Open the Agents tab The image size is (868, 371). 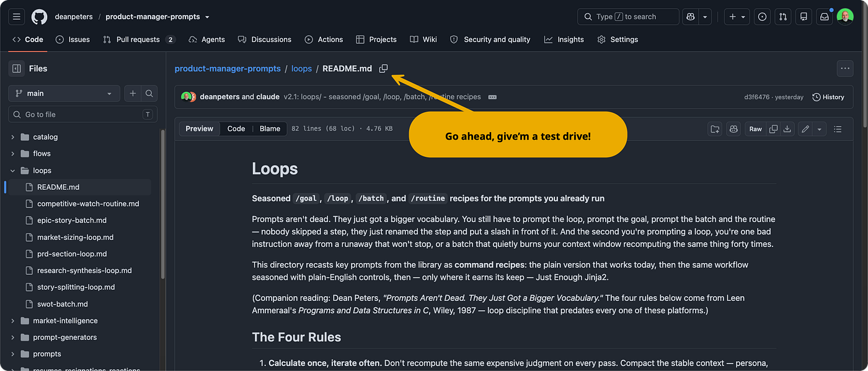[x=206, y=40]
